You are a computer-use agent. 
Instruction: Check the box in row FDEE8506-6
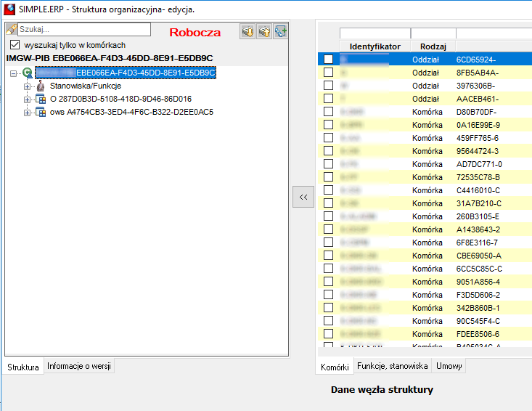coord(329,333)
